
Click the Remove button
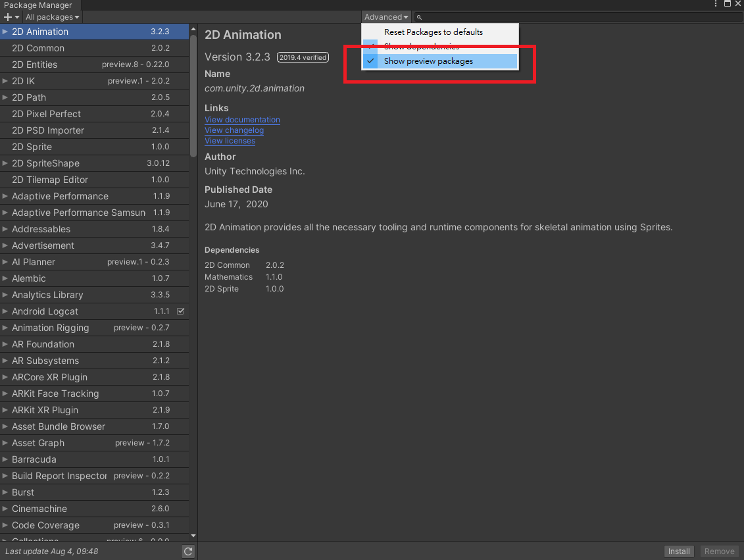coord(719,551)
